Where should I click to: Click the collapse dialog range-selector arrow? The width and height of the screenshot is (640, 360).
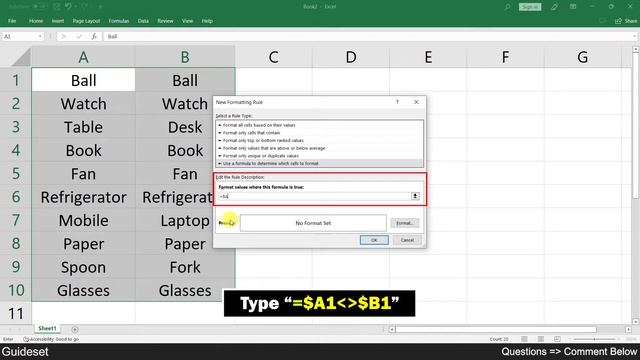click(415, 196)
